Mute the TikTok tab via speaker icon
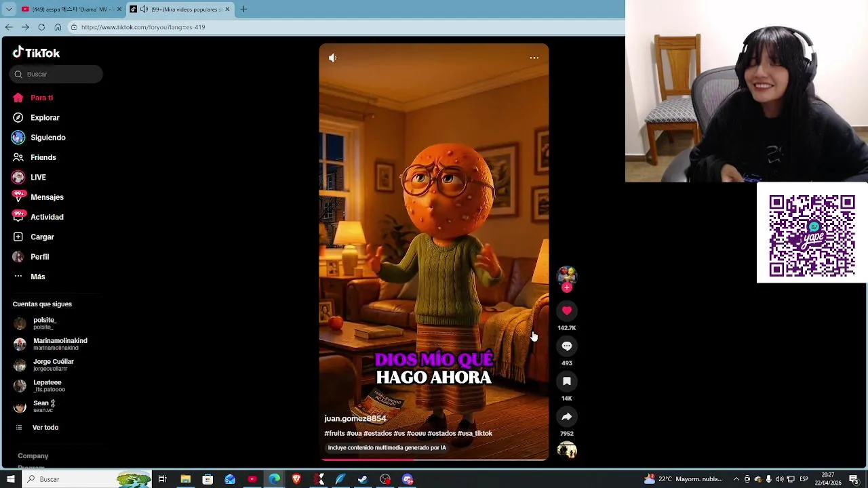The width and height of the screenshot is (868, 488). (x=144, y=9)
